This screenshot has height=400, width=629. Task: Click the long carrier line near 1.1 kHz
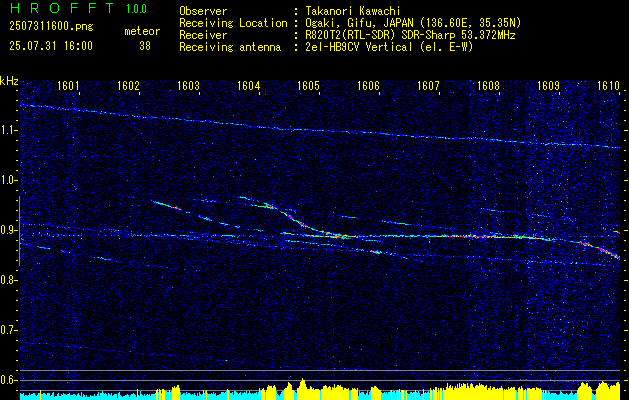coord(320,127)
